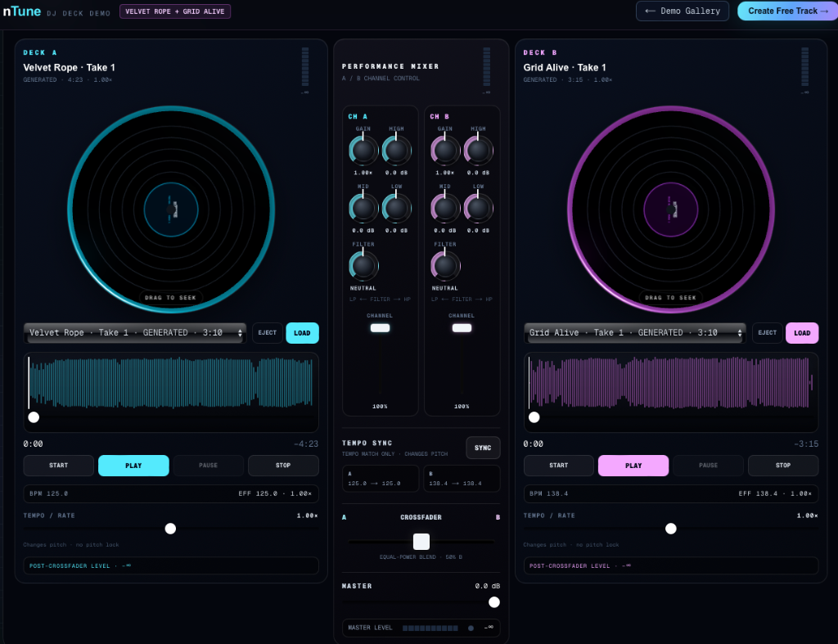Screen dimensions: 838x644
Task: Click Deck B vinyl center label
Action: click(x=671, y=209)
